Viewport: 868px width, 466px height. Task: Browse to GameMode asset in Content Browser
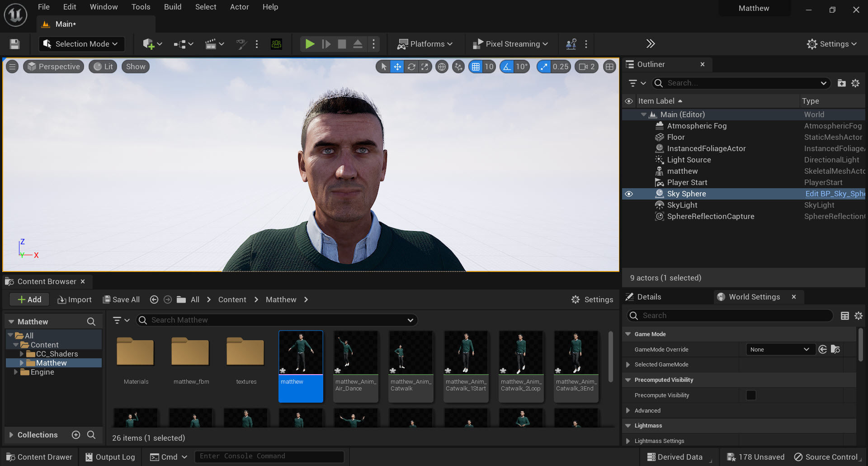click(x=835, y=349)
